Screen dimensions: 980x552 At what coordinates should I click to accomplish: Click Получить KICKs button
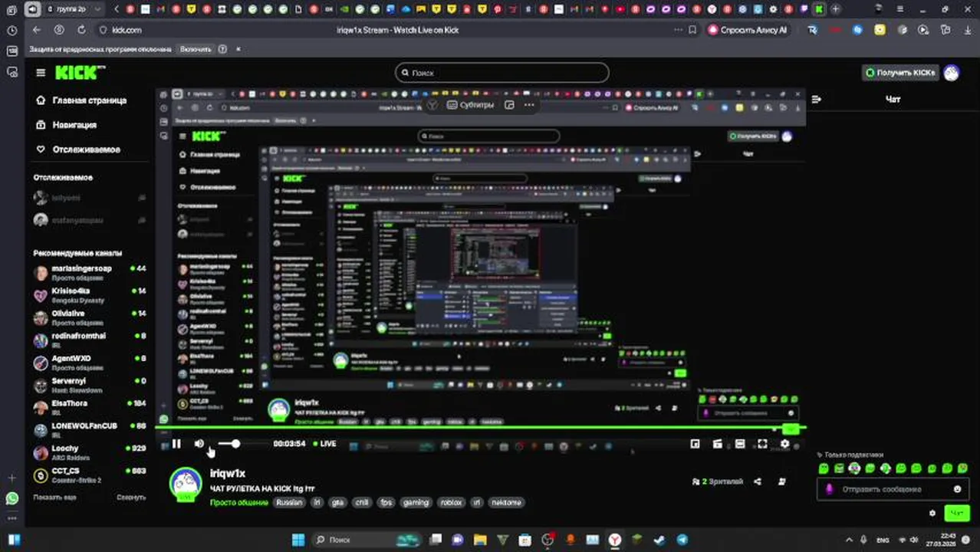pos(900,73)
